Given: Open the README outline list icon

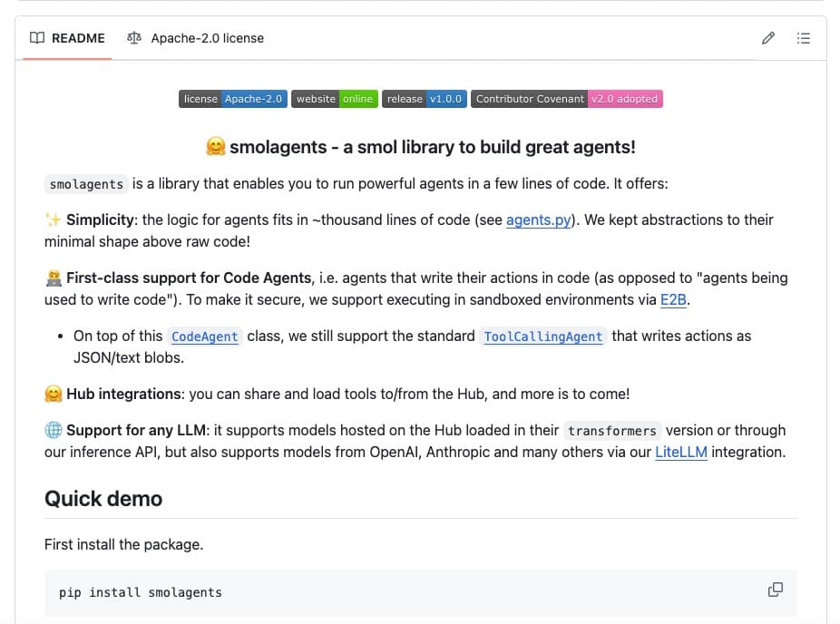Looking at the screenshot, I should point(803,38).
